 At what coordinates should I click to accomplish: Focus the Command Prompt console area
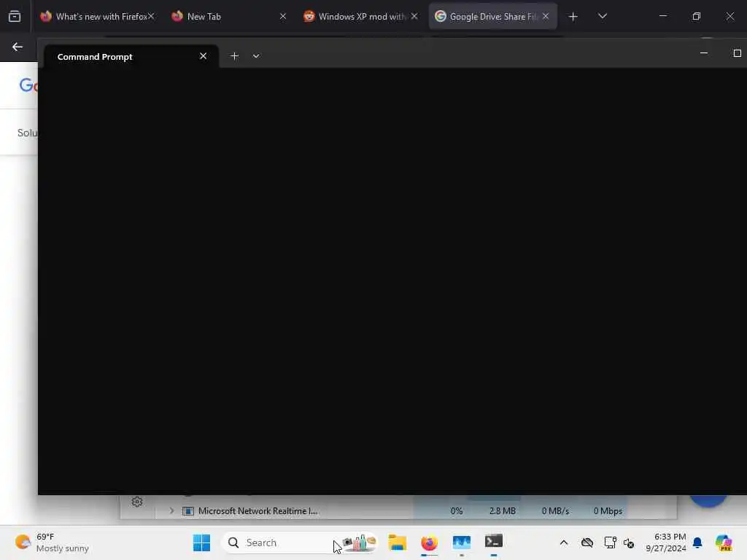coord(392,281)
